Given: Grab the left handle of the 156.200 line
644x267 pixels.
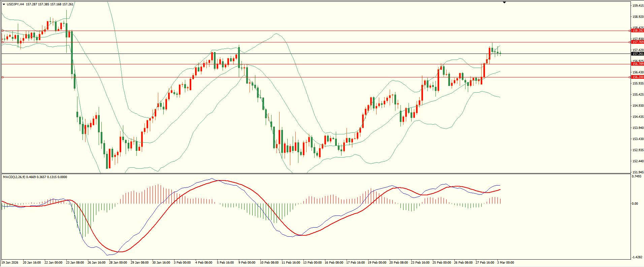Looking at the screenshot, I should point(3,77).
